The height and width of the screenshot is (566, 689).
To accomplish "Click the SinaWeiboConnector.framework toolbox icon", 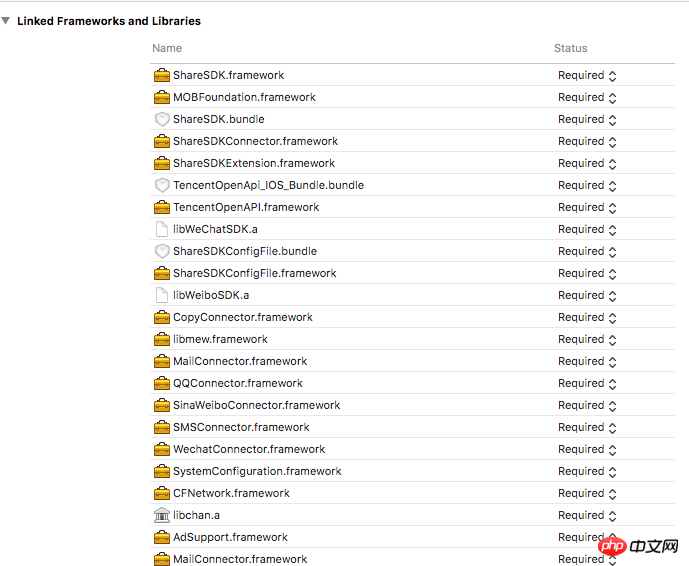I will pos(162,405).
